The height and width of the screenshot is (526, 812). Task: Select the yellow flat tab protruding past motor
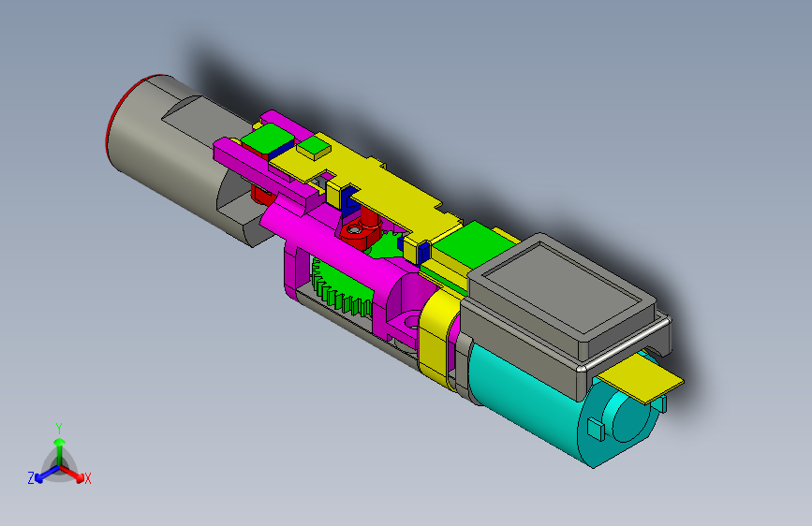point(642,378)
